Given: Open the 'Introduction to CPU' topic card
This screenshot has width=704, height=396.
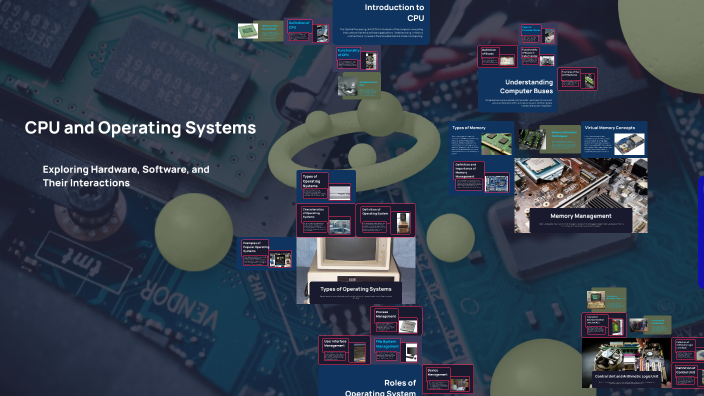Looking at the screenshot, I should pyautogui.click(x=381, y=22).
